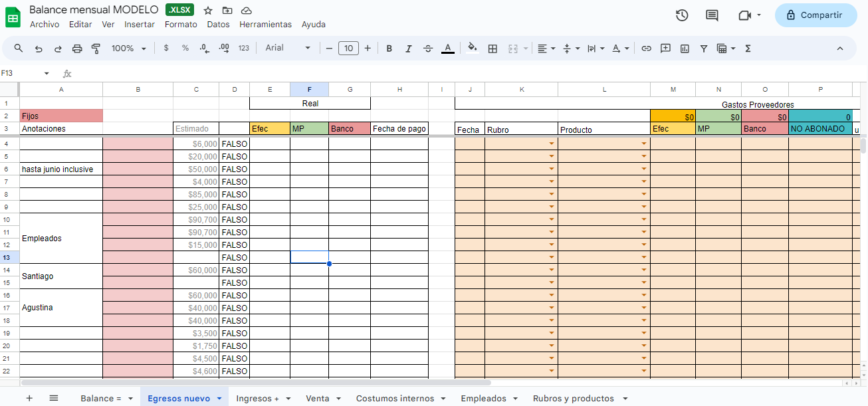The width and height of the screenshot is (868, 406).
Task: Open the filter icon in the toolbar
Action: click(x=703, y=48)
